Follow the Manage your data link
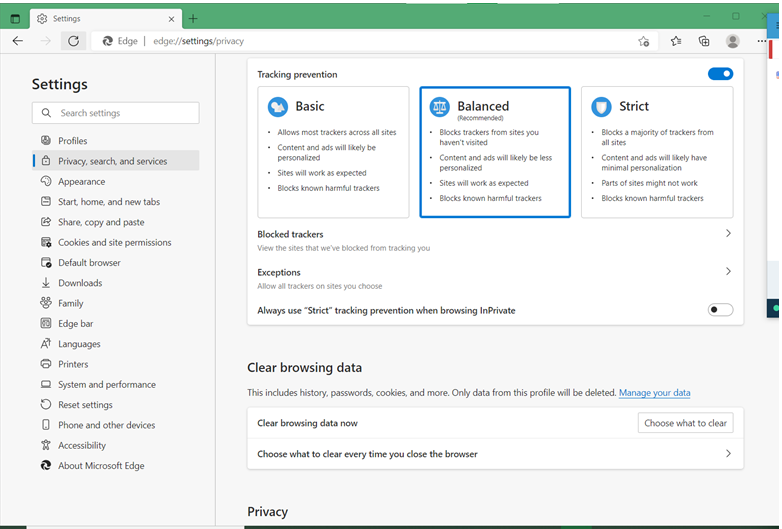Viewport: 782px width, 529px height. 654,393
